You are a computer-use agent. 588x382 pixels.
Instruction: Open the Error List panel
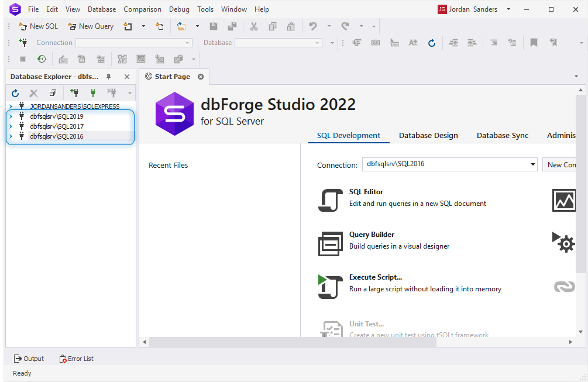[77, 359]
